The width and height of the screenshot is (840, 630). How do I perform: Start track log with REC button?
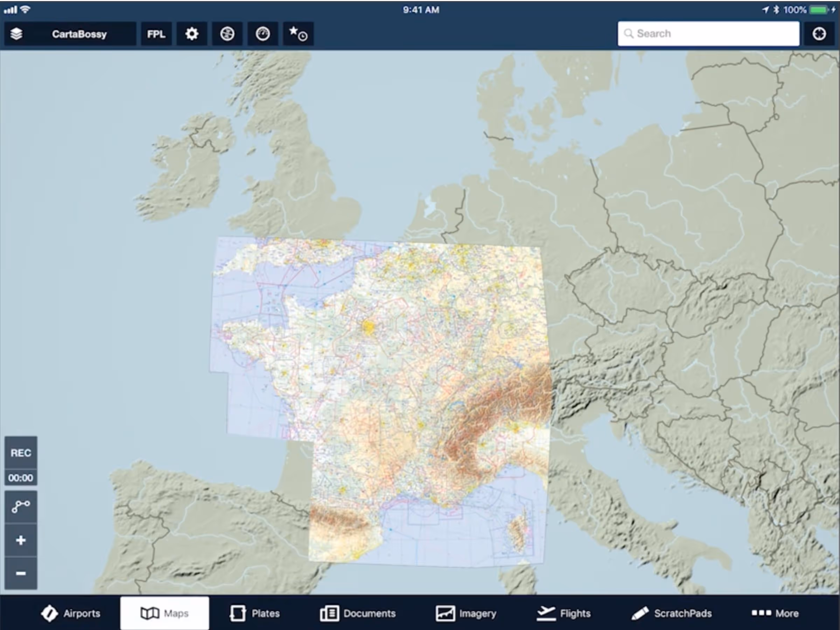(x=21, y=453)
